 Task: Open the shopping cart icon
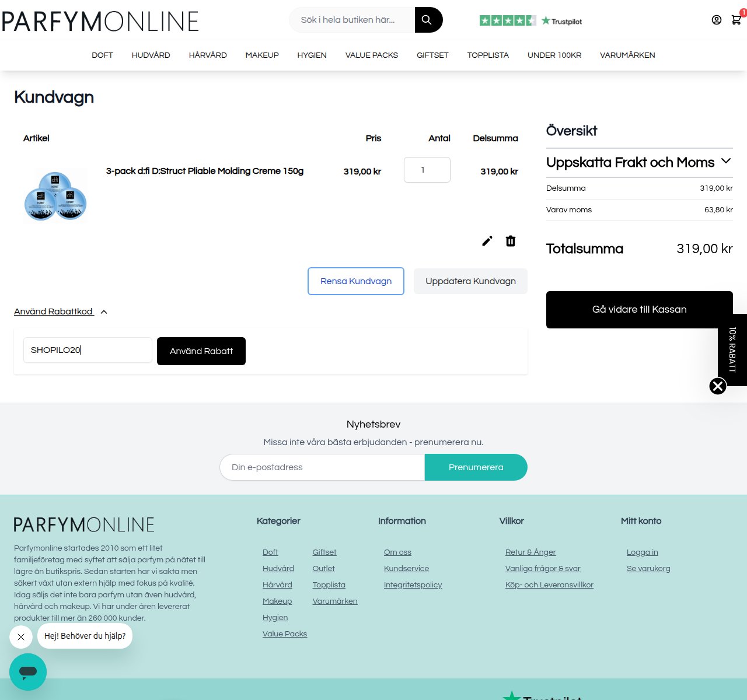pos(736,19)
